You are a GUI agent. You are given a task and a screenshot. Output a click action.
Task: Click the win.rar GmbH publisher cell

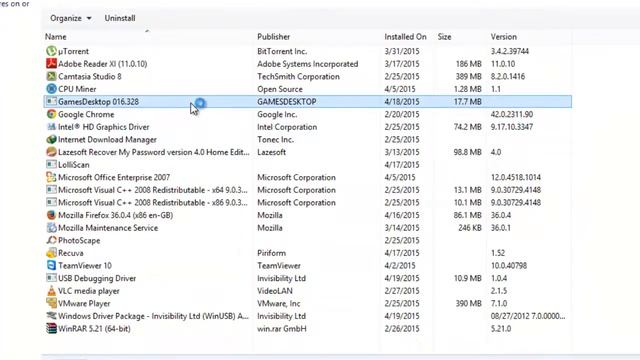tap(282, 329)
